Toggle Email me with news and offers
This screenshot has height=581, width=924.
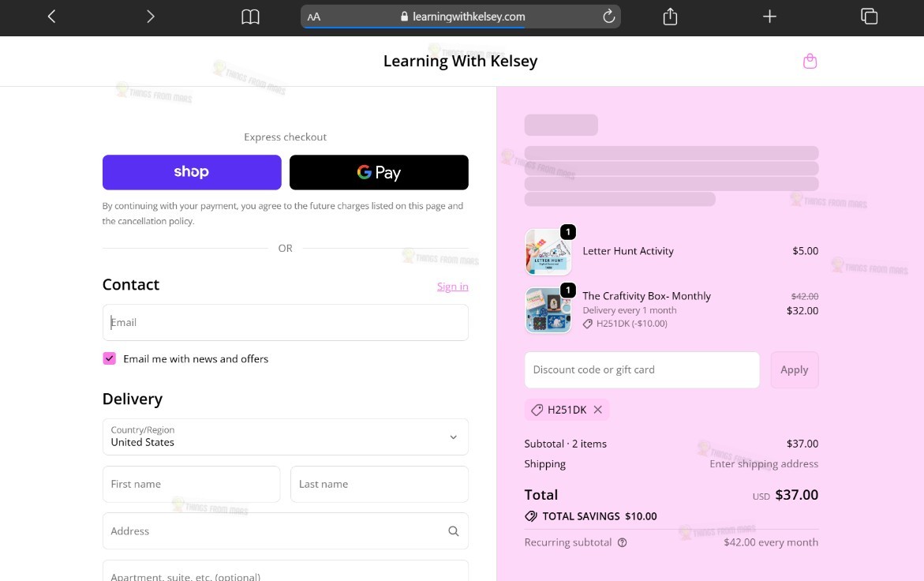point(109,359)
